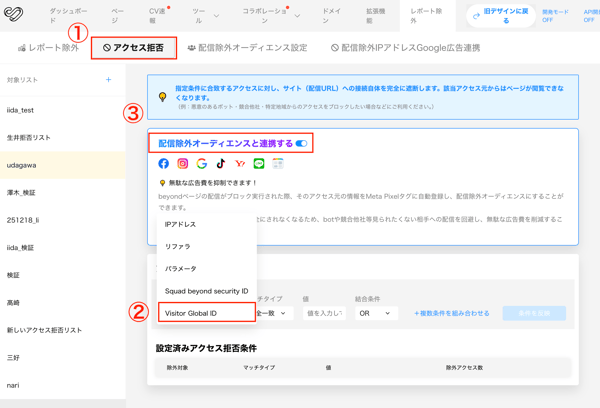Select the 検証 list
Screen dimensions: 600x408
pyautogui.click(x=63, y=275)
